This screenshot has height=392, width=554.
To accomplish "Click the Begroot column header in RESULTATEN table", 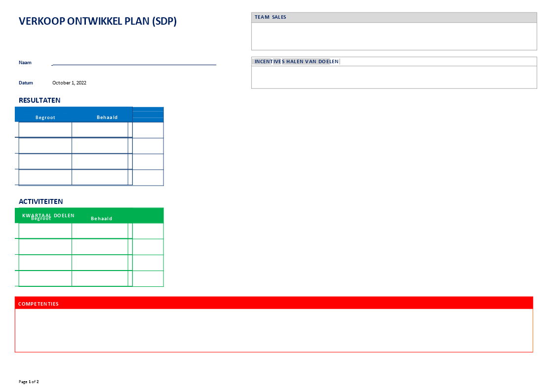I will [x=45, y=117].
